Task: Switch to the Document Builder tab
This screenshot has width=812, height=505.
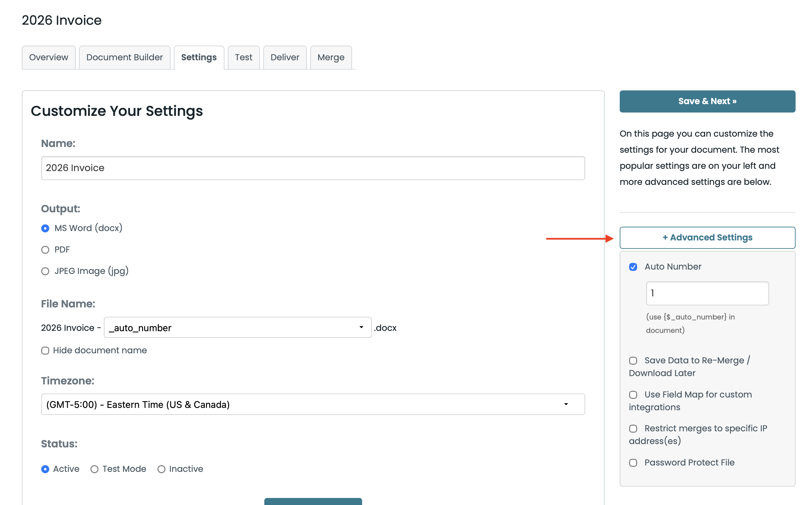Action: 124,57
